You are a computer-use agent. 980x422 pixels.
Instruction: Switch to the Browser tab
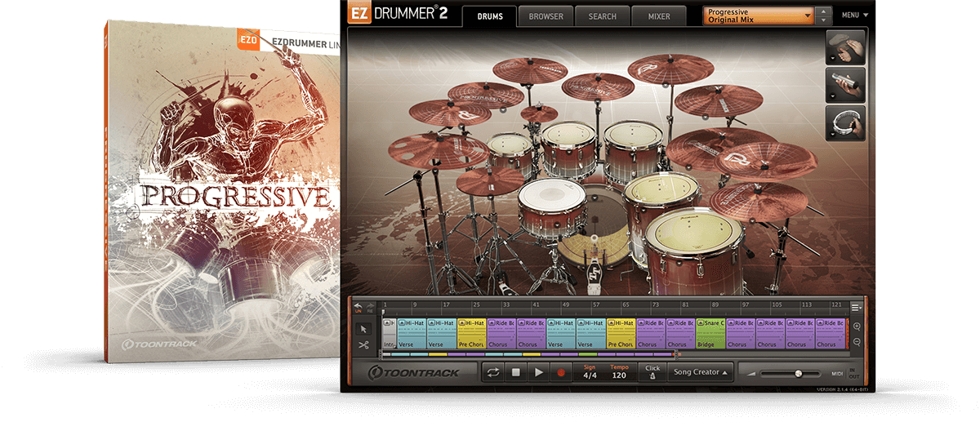pos(546,16)
